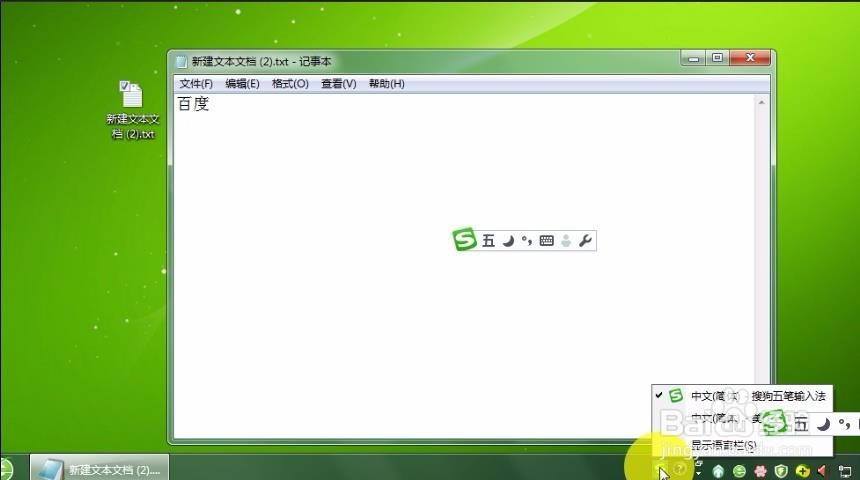Click the Sogou S logo on floating IME bar
The image size is (860, 480).
point(464,239)
